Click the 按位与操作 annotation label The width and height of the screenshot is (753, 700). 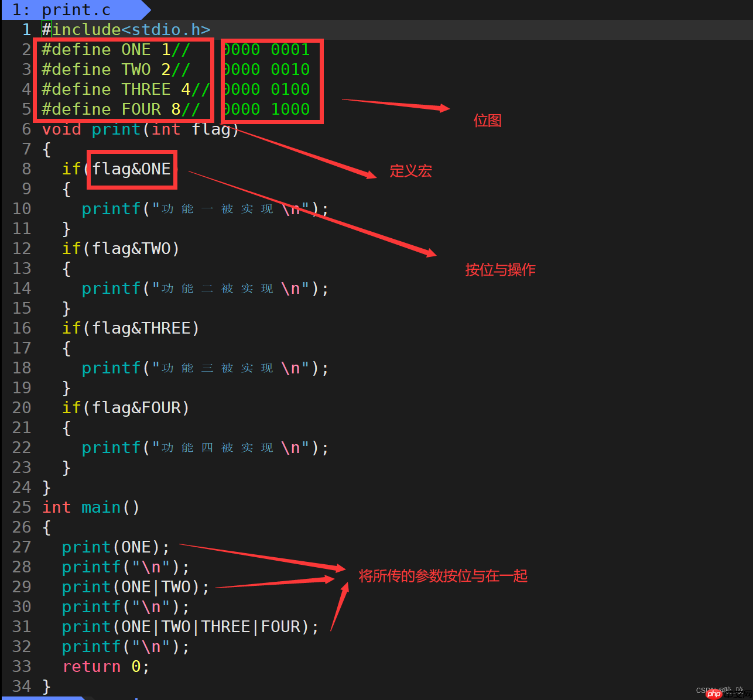coord(500,270)
